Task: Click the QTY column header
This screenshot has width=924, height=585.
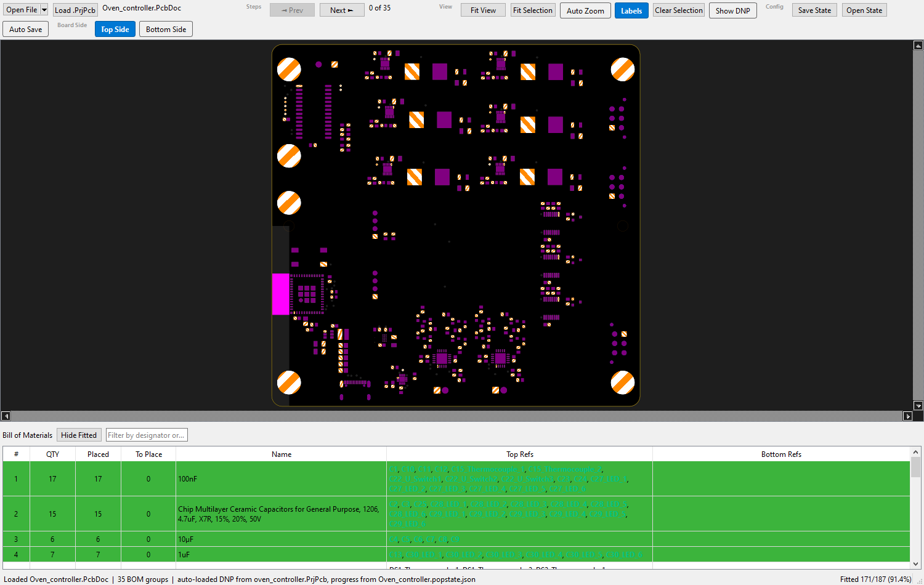Action: point(53,454)
